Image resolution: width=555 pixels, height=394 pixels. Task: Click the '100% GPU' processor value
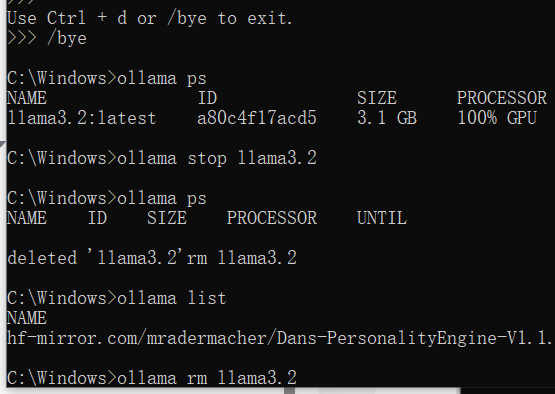tap(497, 118)
